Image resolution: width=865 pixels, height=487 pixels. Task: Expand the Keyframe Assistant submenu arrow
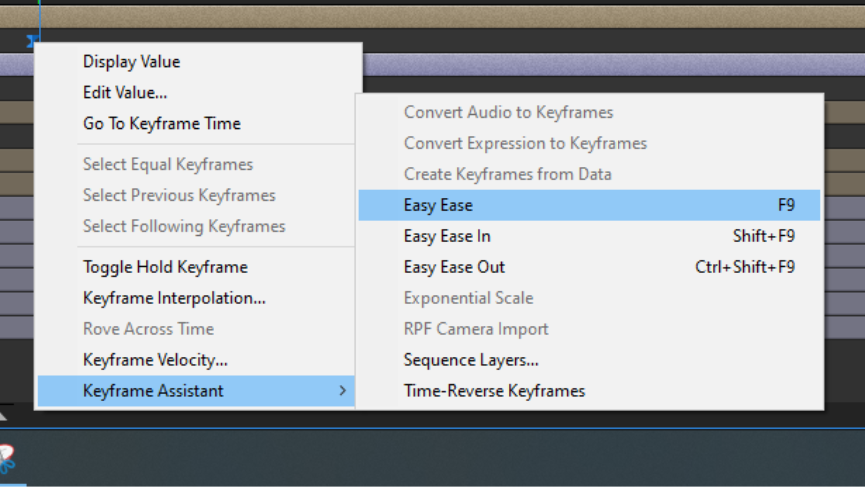coord(342,391)
